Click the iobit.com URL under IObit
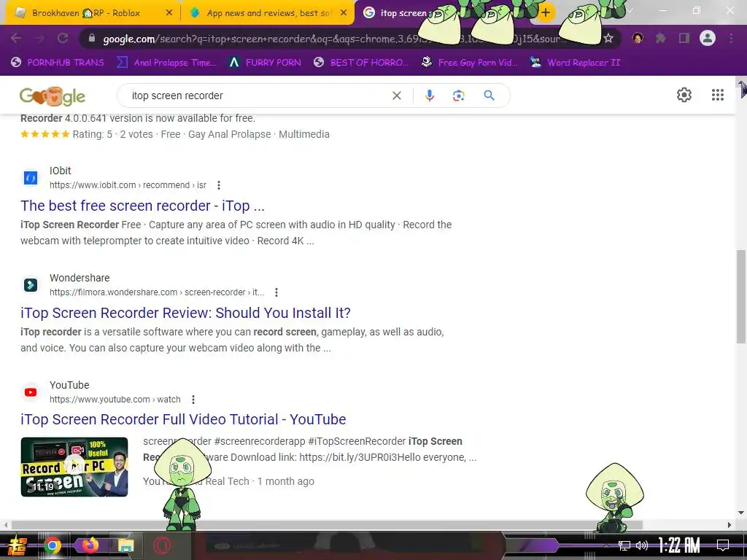 (x=128, y=185)
